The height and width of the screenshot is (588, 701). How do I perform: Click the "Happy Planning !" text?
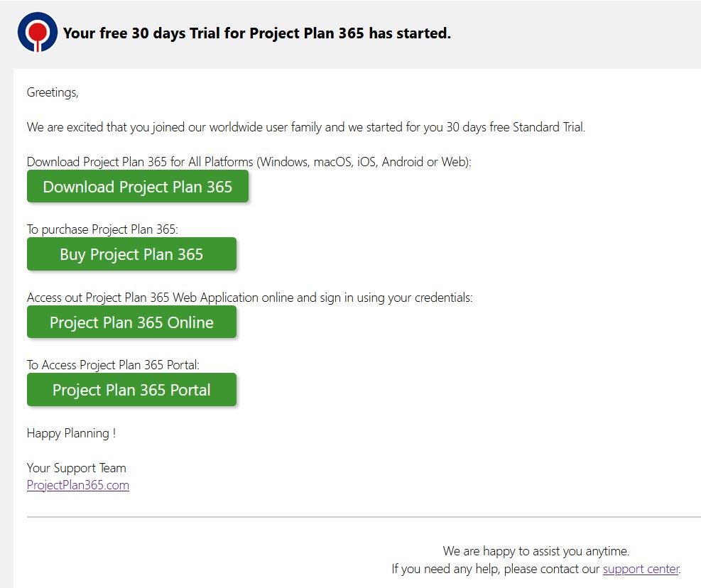tap(71, 433)
